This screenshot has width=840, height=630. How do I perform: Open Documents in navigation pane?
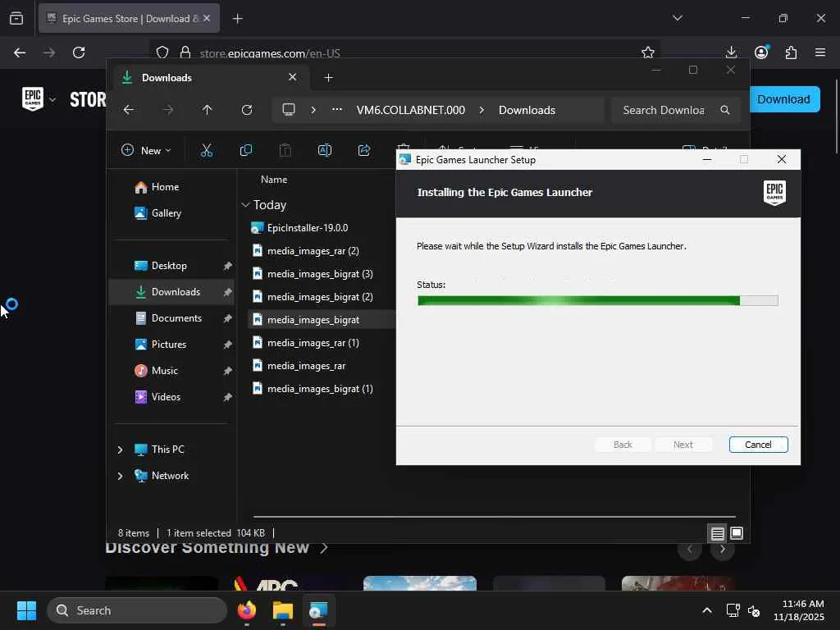[176, 318]
